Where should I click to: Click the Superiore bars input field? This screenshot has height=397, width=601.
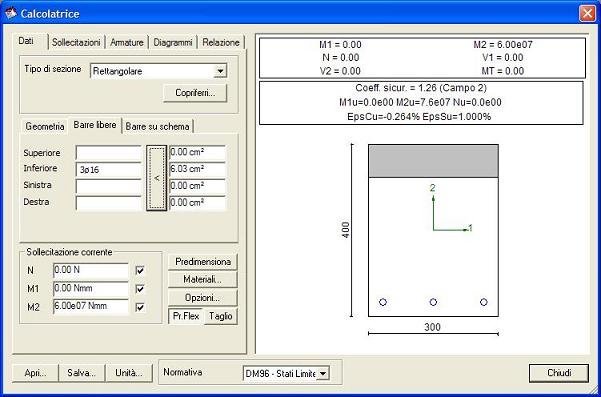pos(109,153)
